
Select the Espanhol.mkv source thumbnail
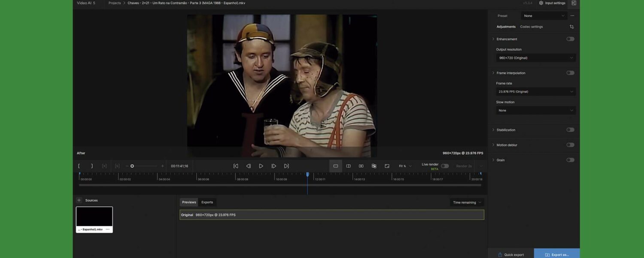click(94, 219)
